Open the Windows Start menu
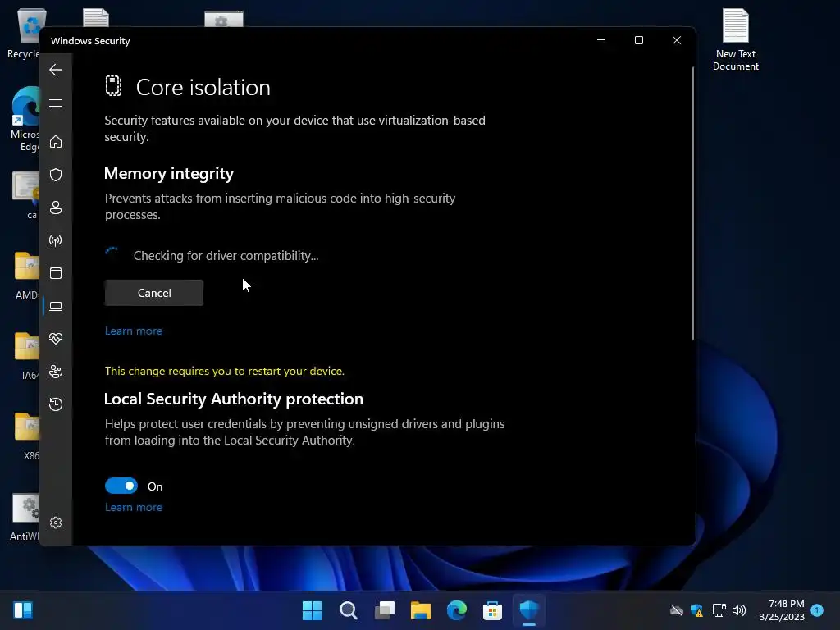Viewport: 840px width, 630px height. click(x=312, y=610)
